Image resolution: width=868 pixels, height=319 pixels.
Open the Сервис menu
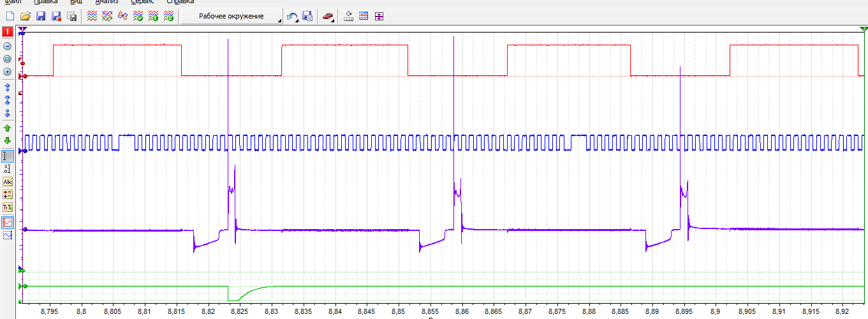point(143,2)
